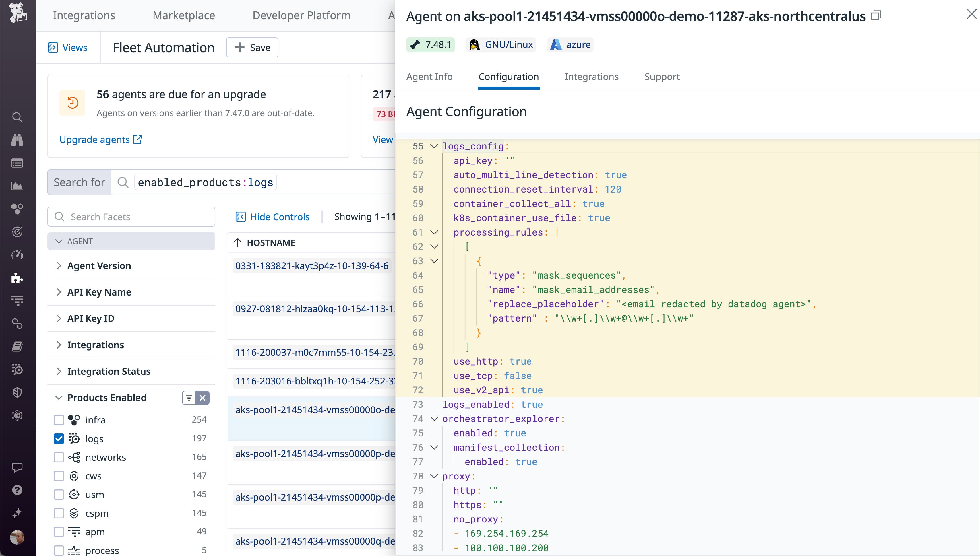Viewport: 980px width, 556px height.
Task: Open global search with the magnifier icon
Action: pos(17,117)
